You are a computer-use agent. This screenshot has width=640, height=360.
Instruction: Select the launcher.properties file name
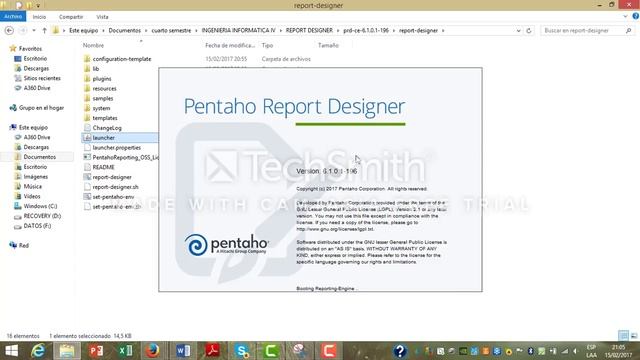tap(116, 147)
